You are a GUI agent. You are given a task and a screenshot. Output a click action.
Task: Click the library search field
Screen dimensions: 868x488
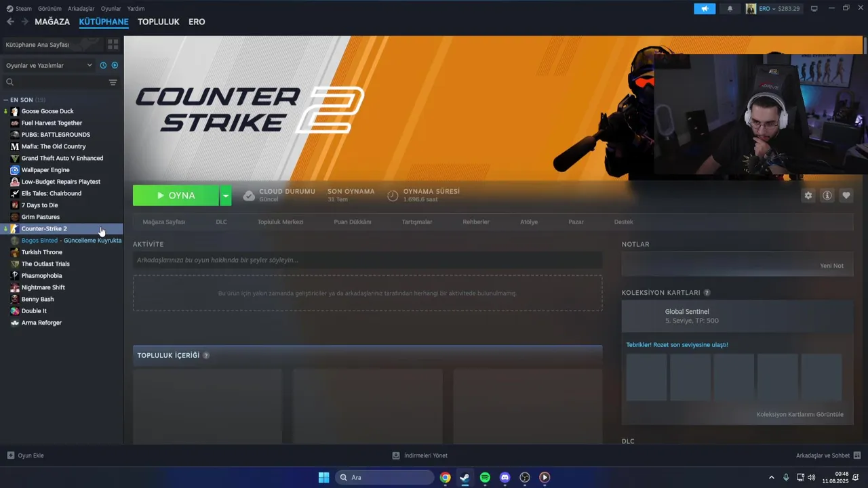coord(56,82)
